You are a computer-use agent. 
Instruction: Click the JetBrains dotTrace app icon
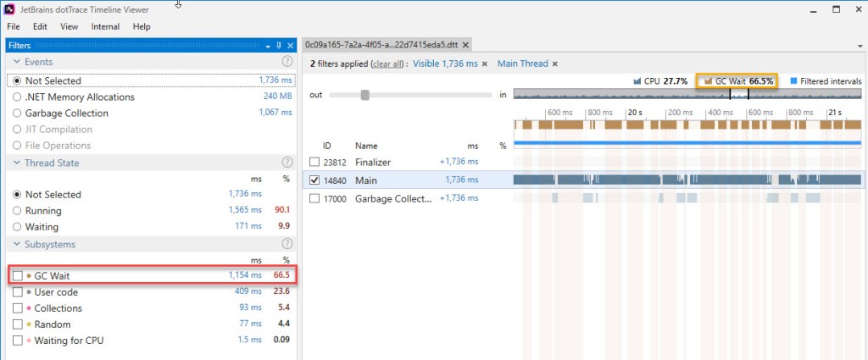coord(10,8)
